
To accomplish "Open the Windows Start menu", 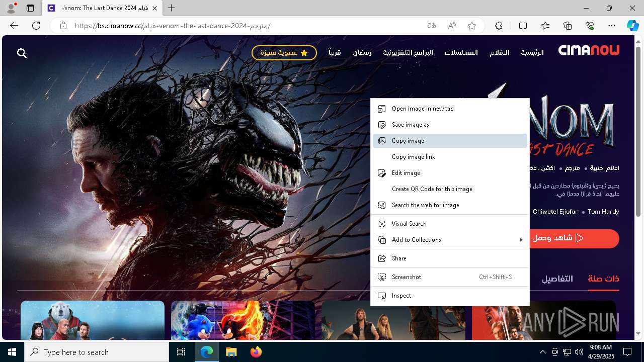I will (x=12, y=352).
